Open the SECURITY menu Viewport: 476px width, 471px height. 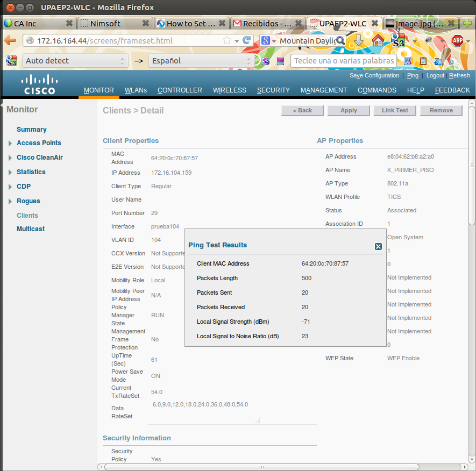point(273,90)
